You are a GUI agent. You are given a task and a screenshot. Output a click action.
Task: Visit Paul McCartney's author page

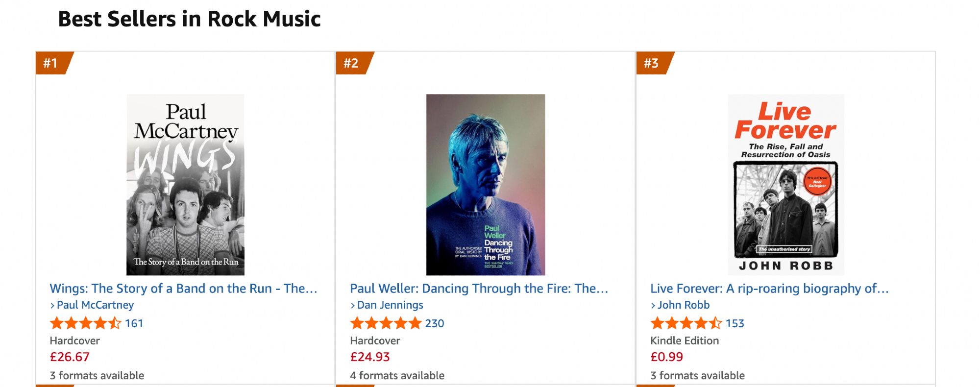(x=95, y=305)
